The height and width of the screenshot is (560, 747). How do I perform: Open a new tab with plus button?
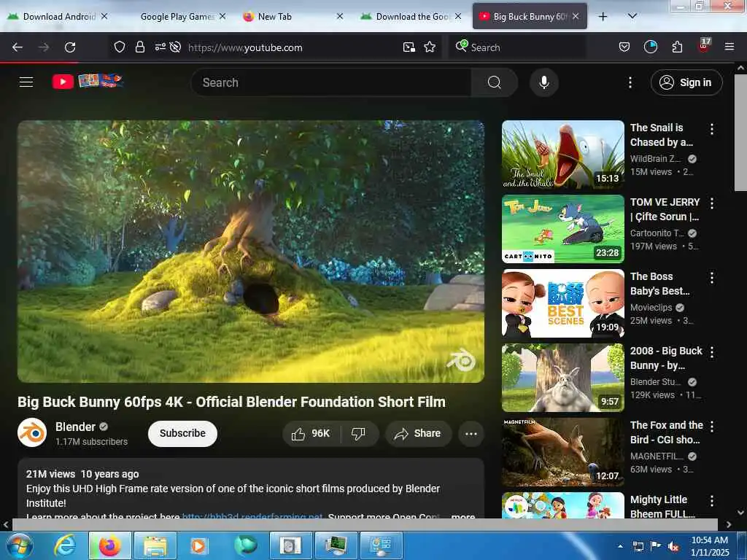point(603,16)
